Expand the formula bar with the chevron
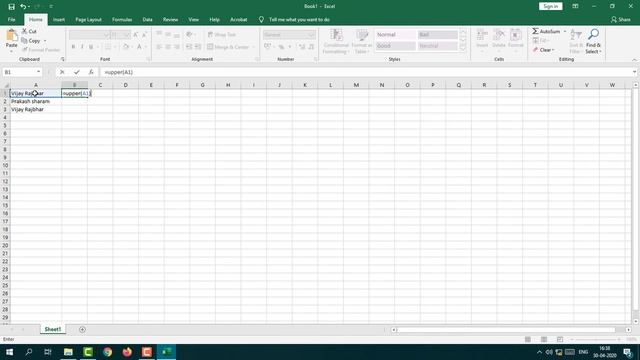Screen dimensions: 640x360 [x=635, y=72]
